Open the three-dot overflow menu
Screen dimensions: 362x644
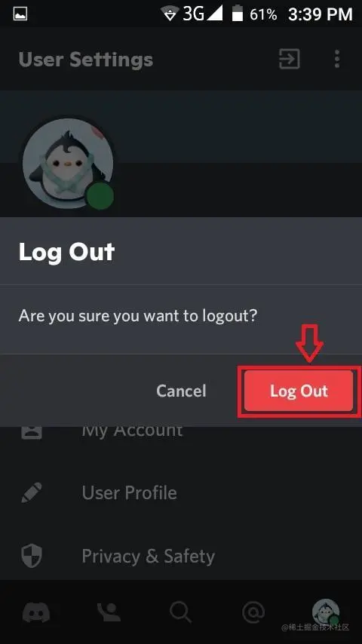[x=337, y=59]
